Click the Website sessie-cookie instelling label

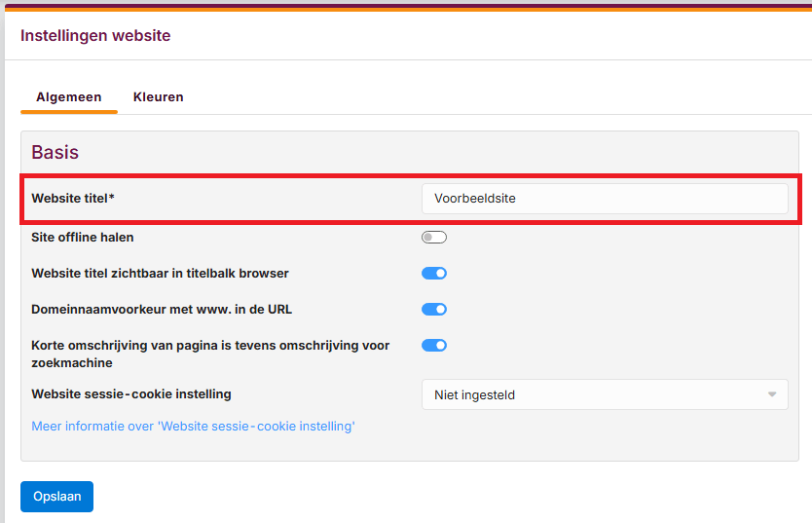(131, 394)
